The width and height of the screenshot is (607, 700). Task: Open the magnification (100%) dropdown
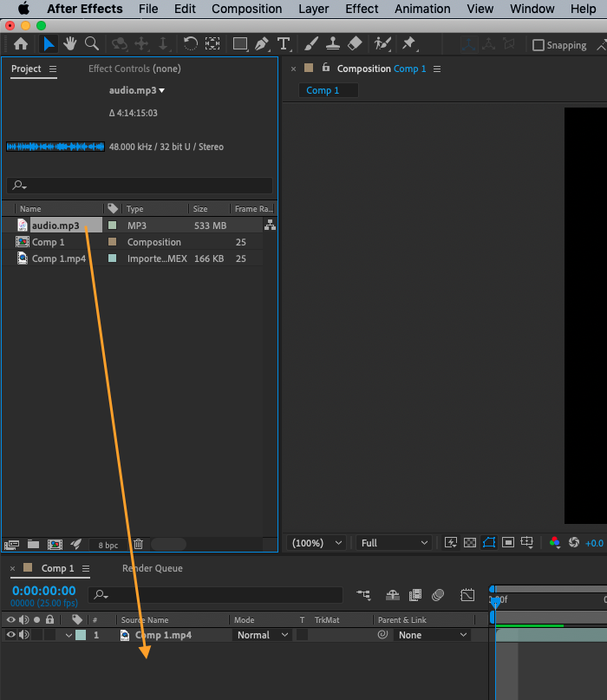click(x=317, y=543)
